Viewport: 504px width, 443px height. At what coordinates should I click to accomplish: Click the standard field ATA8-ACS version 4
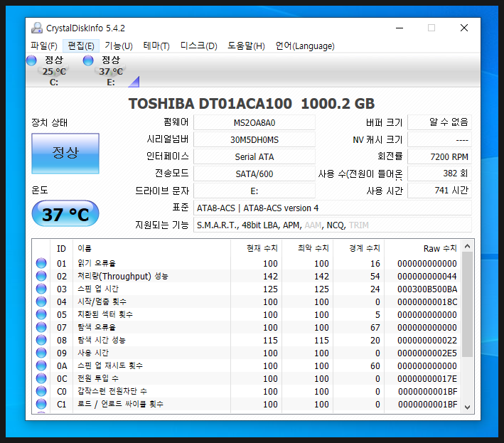333,208
